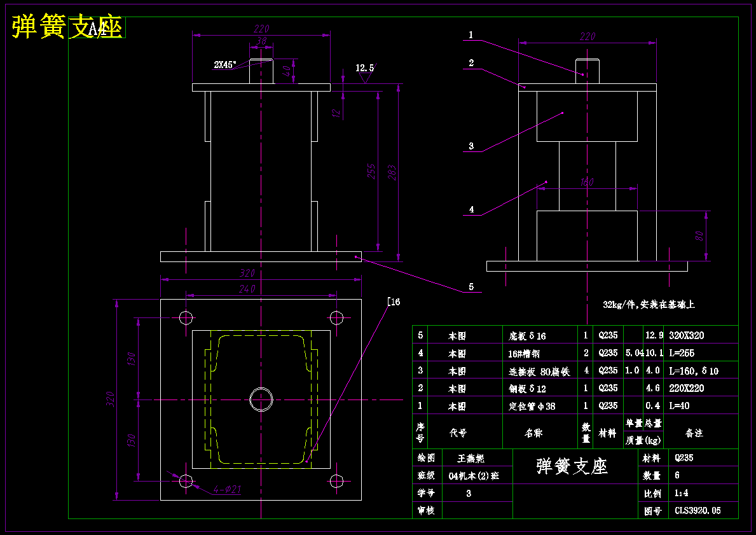Click the hole callout '4-φ21'

227,490
